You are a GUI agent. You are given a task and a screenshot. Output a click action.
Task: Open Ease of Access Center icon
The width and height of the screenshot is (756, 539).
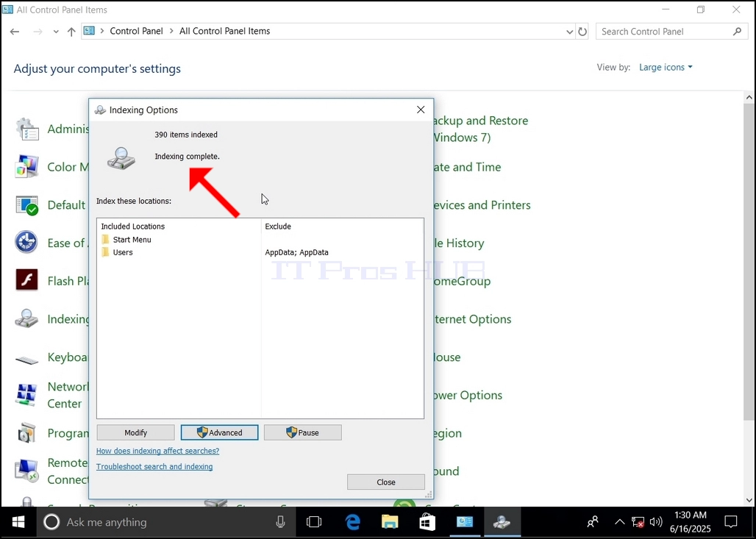27,243
